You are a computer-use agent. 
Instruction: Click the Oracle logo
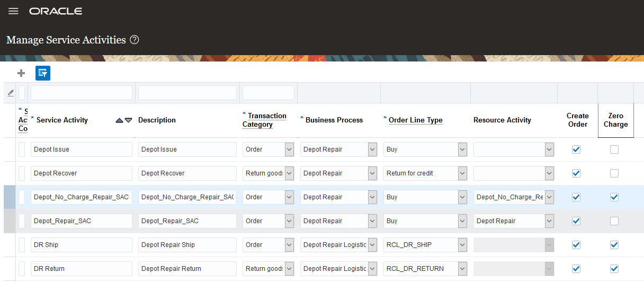pyautogui.click(x=56, y=11)
